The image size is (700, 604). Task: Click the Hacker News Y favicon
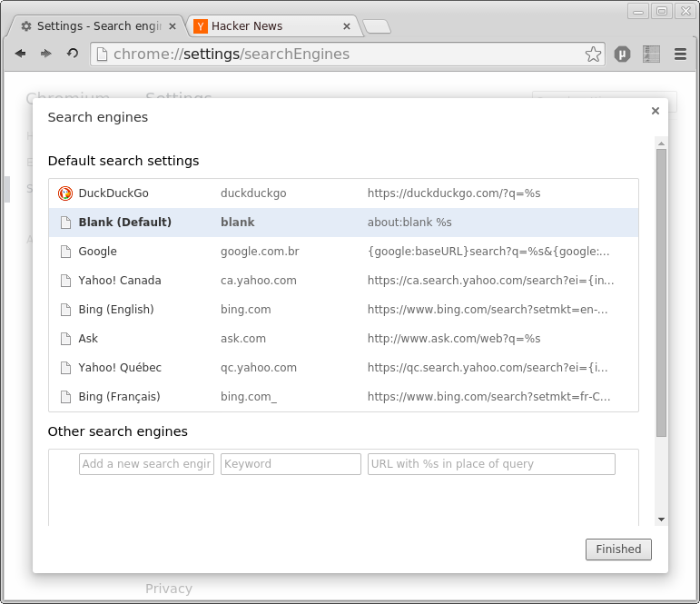click(201, 26)
